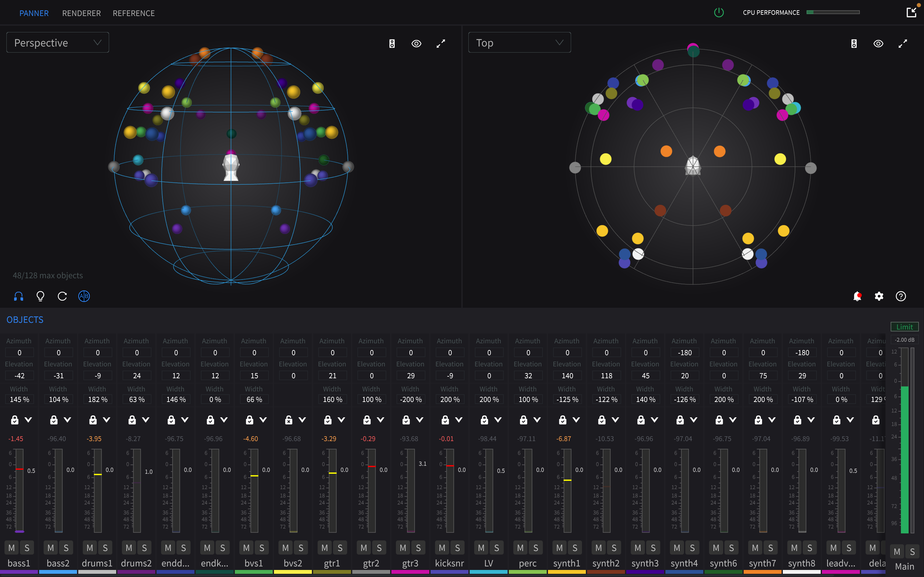Expand the chevron next to bass2 lock
The width and height of the screenshot is (924, 577).
click(x=68, y=420)
